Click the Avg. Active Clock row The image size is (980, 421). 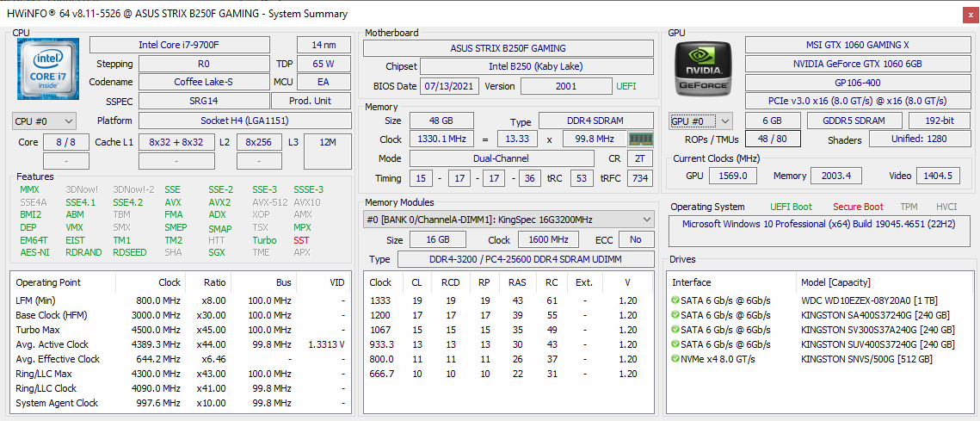pyautogui.click(x=180, y=344)
